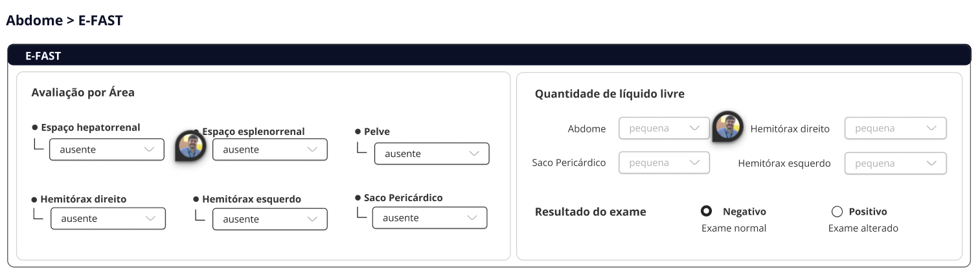Open Saco Pericárdico area dropdown
980x279 pixels.
(429, 218)
